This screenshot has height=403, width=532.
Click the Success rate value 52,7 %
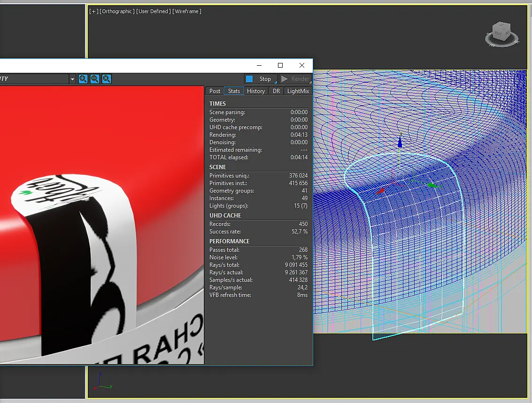pos(300,232)
